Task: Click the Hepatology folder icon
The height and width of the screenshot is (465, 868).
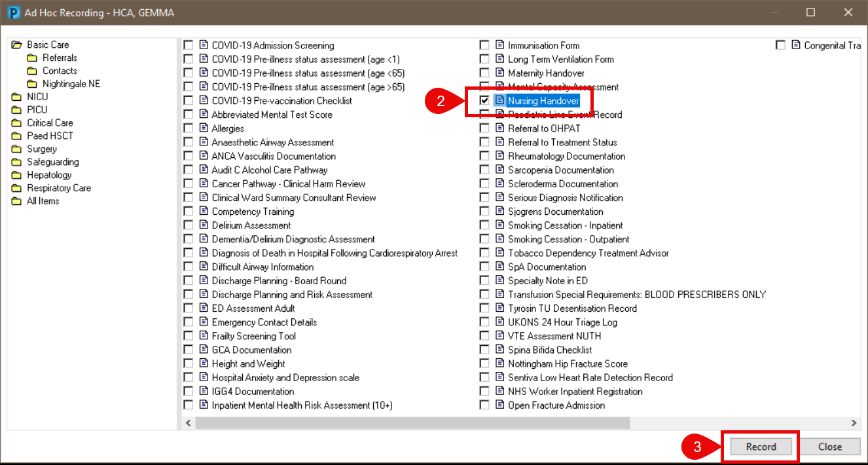Action: pos(16,176)
